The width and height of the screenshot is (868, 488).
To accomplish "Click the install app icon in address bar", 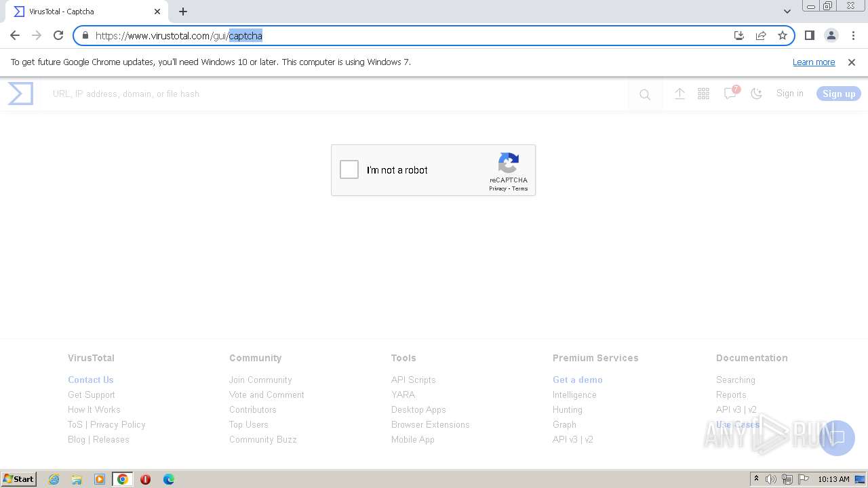I will [739, 35].
